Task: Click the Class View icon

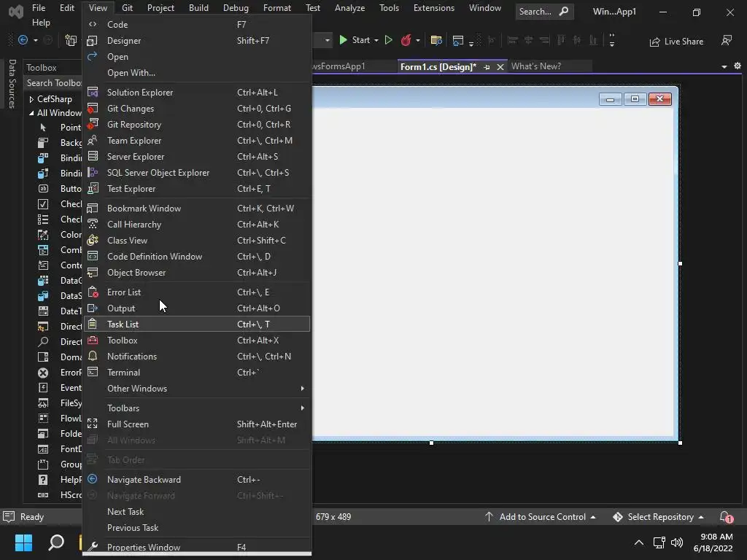Action: (x=93, y=240)
